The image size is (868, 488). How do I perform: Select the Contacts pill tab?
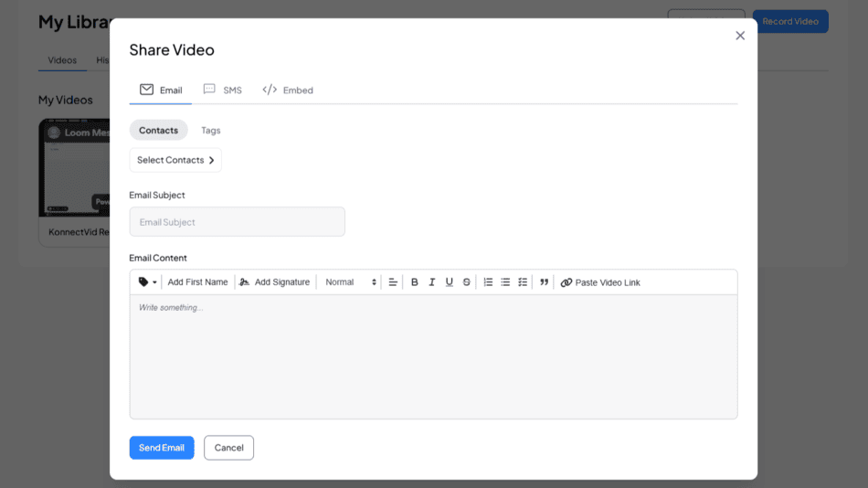coord(158,130)
